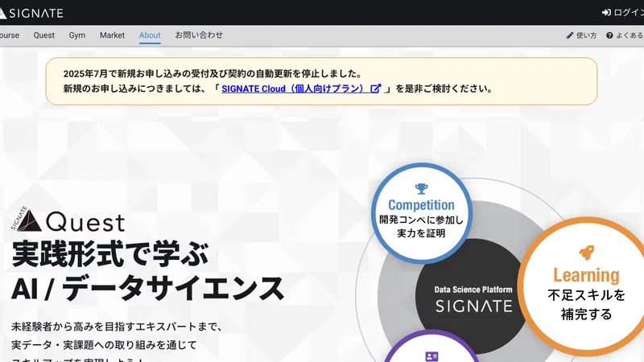
Task: Open the 使い方 usage guide link
Action: point(586,35)
